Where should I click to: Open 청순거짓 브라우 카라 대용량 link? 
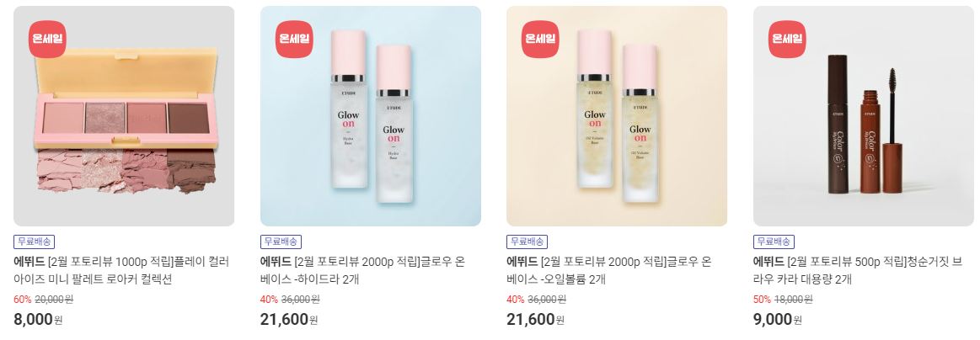point(858,270)
